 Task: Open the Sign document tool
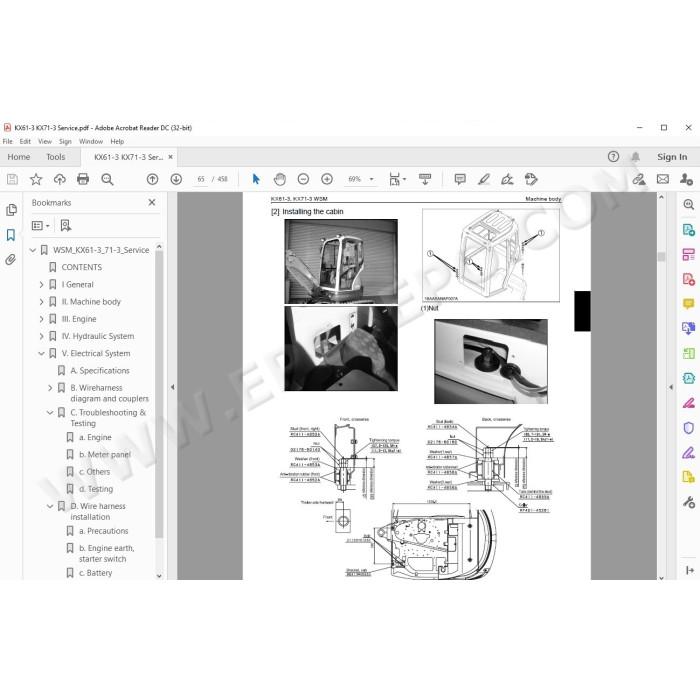507,179
